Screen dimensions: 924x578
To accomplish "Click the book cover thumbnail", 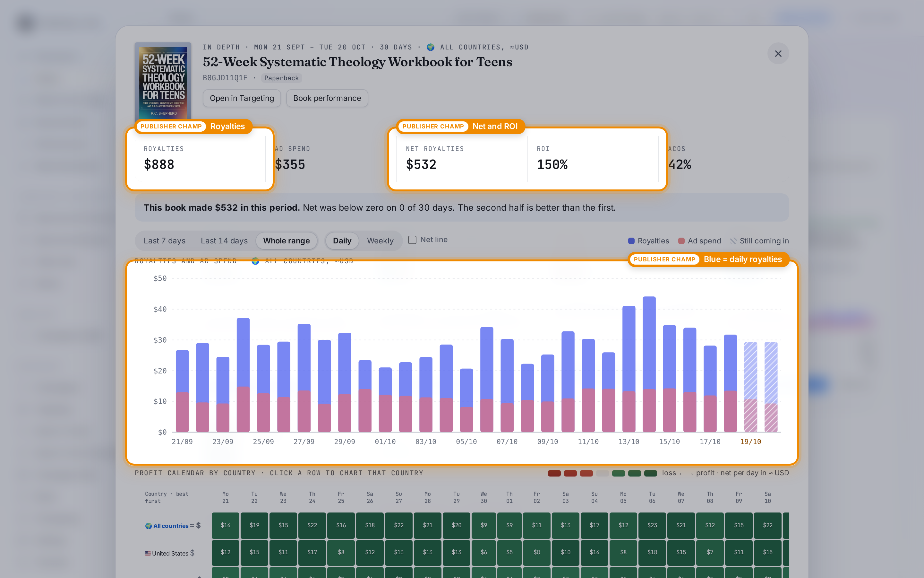I will (x=163, y=82).
